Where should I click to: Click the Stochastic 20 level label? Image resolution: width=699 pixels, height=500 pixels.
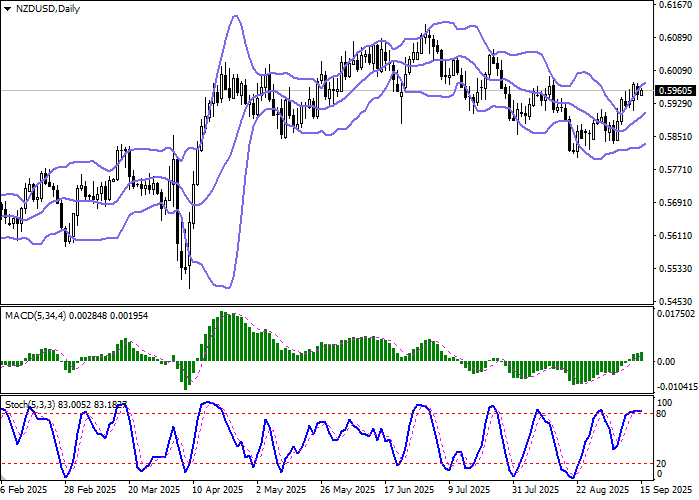tap(660, 463)
